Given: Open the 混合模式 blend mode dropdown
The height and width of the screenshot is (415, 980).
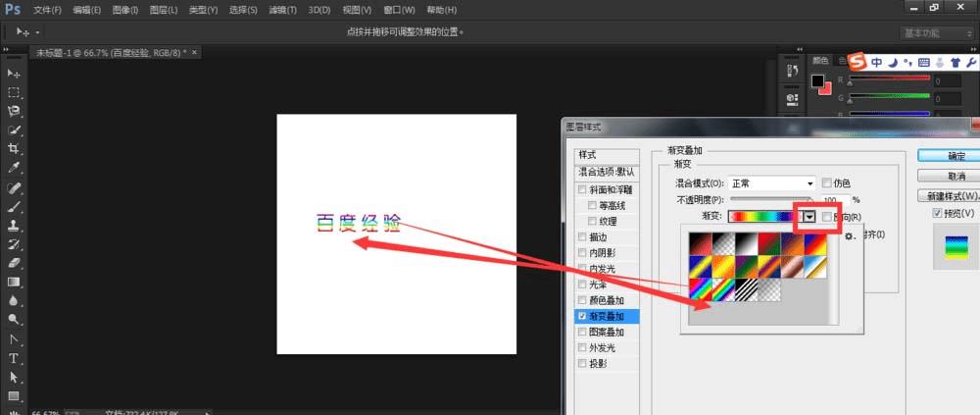Looking at the screenshot, I should (772, 184).
